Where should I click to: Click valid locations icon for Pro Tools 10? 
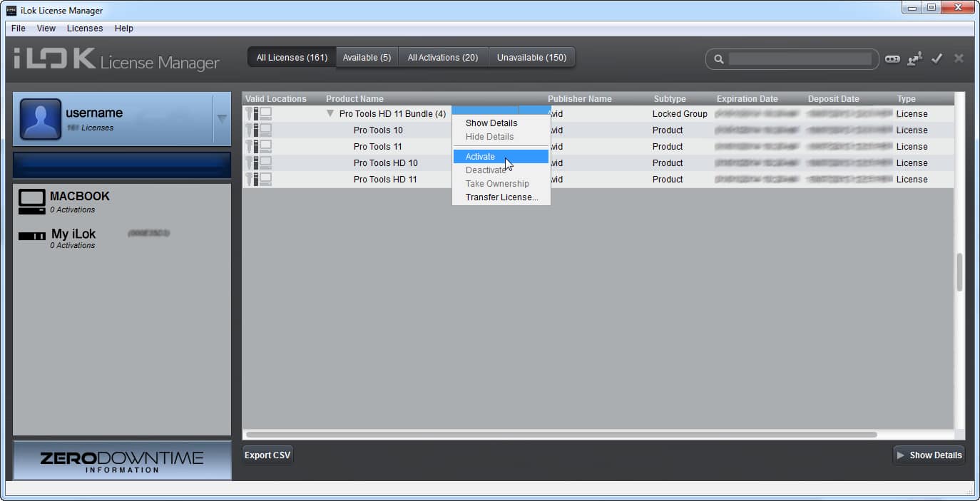(x=258, y=130)
